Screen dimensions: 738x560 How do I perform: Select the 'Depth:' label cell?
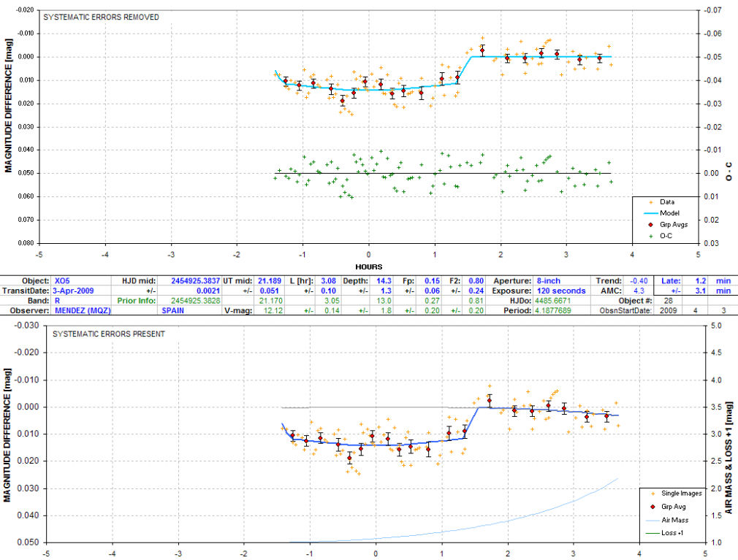click(355, 280)
